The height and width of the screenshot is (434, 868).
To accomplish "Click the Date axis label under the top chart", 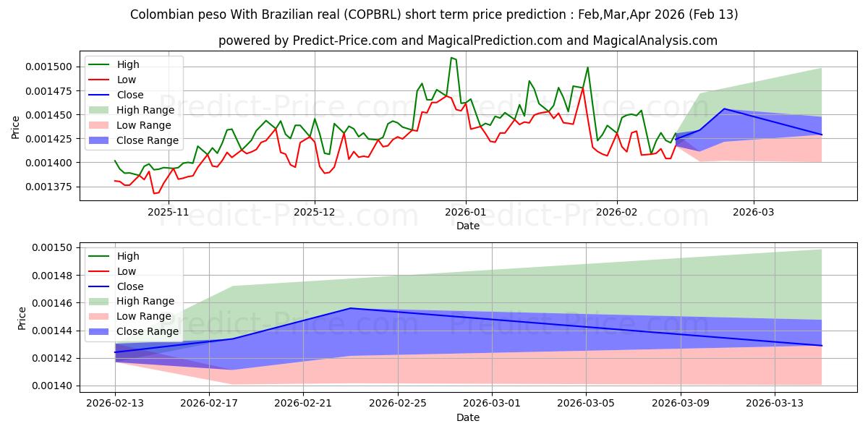I will (x=468, y=226).
